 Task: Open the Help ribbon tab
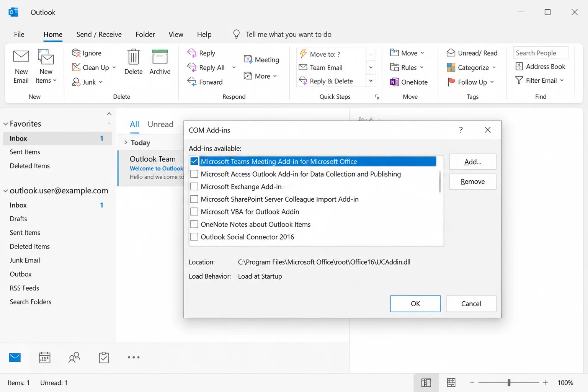[204, 34]
